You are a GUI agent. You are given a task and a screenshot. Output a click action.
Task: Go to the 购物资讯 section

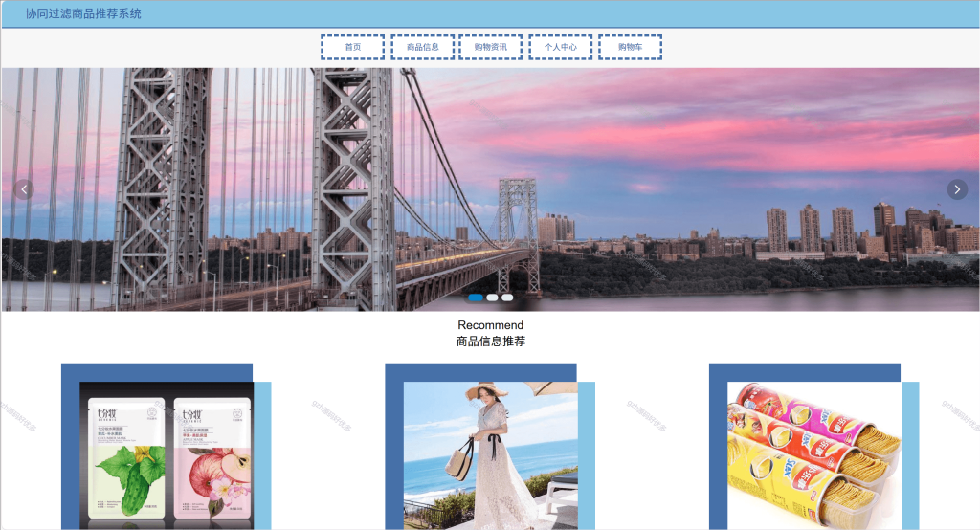click(x=491, y=47)
